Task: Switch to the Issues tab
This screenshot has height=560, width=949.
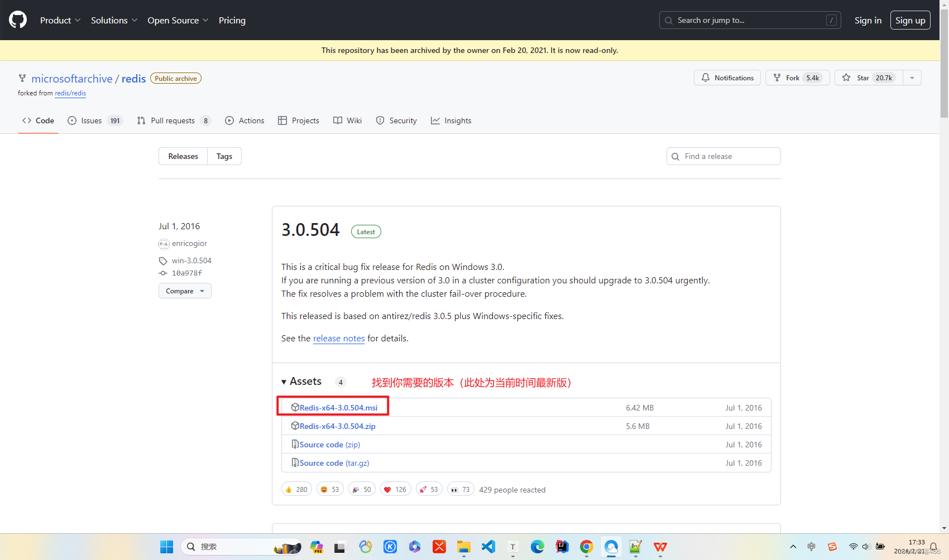Action: (x=94, y=120)
